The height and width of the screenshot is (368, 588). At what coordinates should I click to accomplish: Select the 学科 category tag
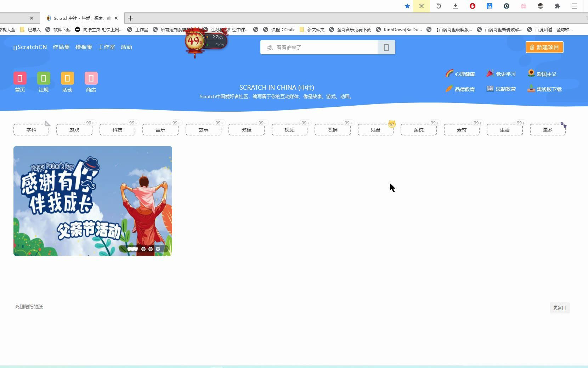(31, 130)
